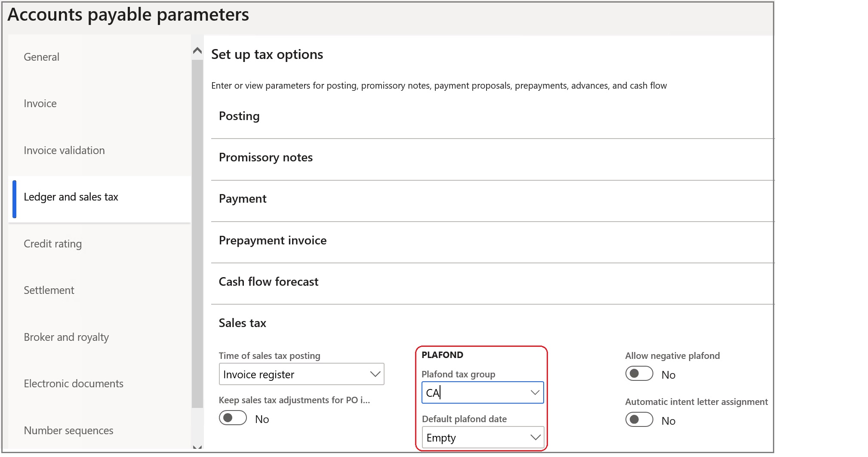The height and width of the screenshot is (457, 868).
Task: Switch to the Invoice validation tab
Action: tap(64, 151)
